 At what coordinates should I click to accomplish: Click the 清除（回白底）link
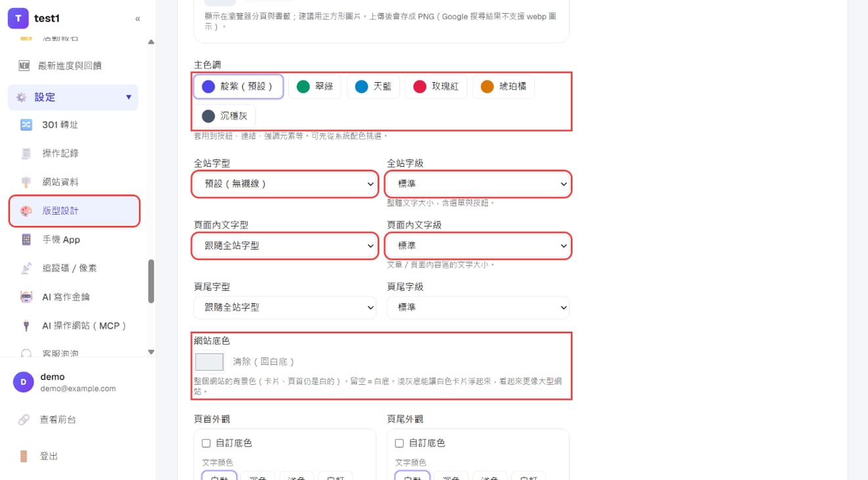click(264, 362)
